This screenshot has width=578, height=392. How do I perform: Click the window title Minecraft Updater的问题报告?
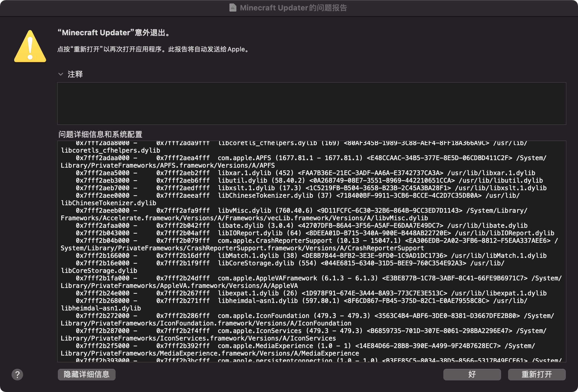293,8
